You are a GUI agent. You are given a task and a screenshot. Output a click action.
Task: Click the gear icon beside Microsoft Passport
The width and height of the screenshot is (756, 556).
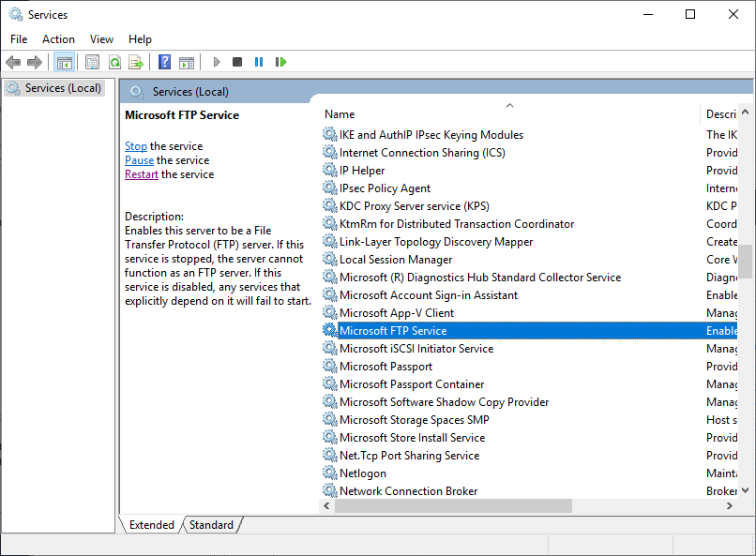[330, 366]
